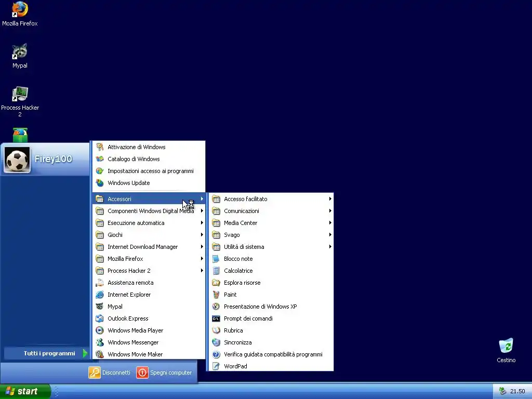
Task: Click the WordPad document icon
Action: (216, 366)
